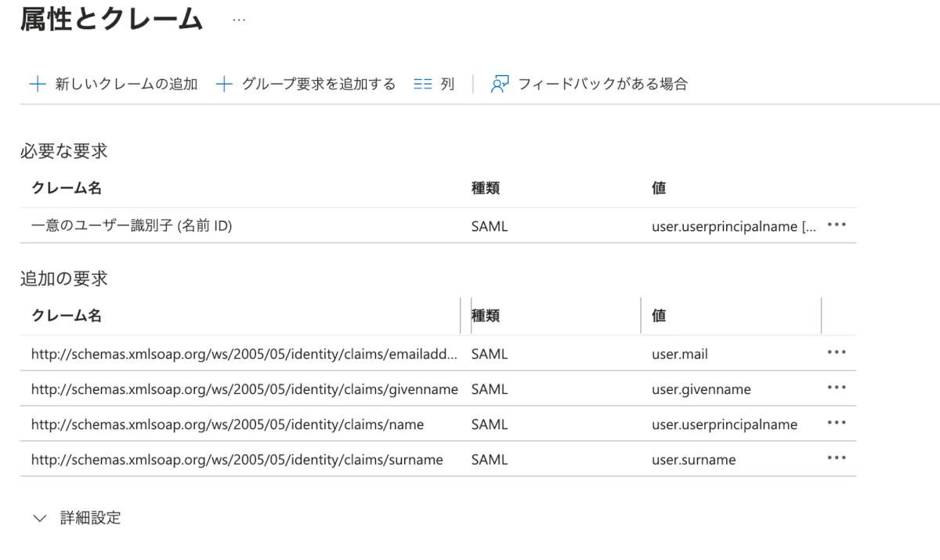940x560 pixels.
Task: Click the 値 column header under 追加の要求
Action: pyautogui.click(x=659, y=316)
